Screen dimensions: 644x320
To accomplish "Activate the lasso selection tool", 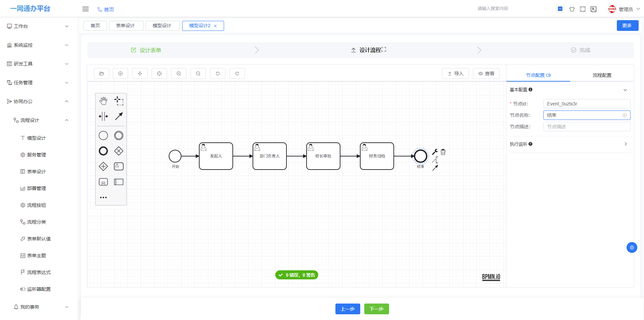I will (119, 101).
